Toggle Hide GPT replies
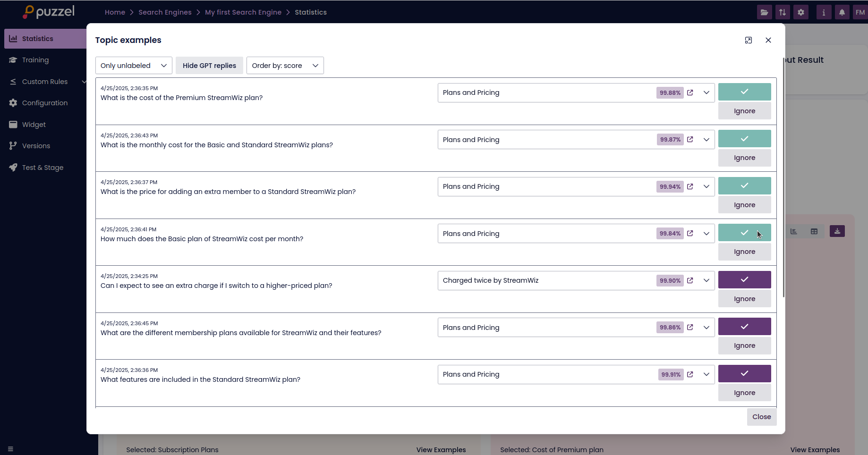The image size is (868, 455). click(209, 66)
